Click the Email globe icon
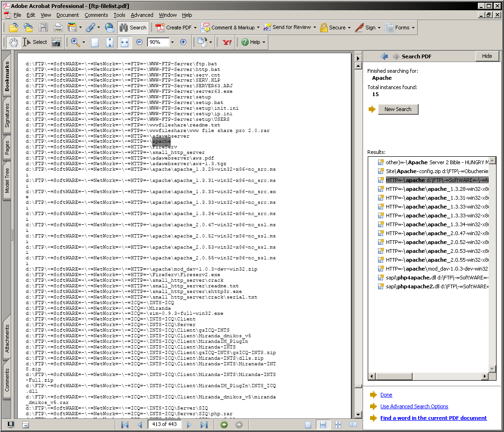504x432 pixels. [109, 28]
